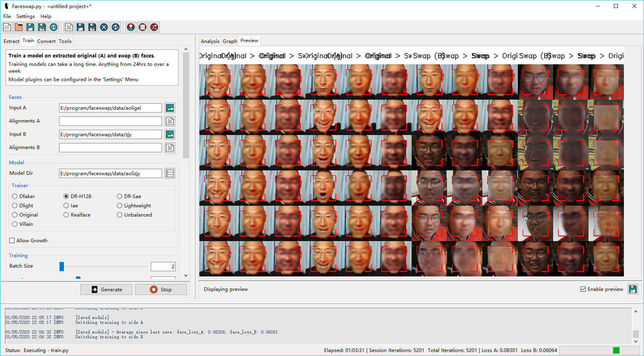
Task: Clear the task with the X icon
Action: point(104,27)
